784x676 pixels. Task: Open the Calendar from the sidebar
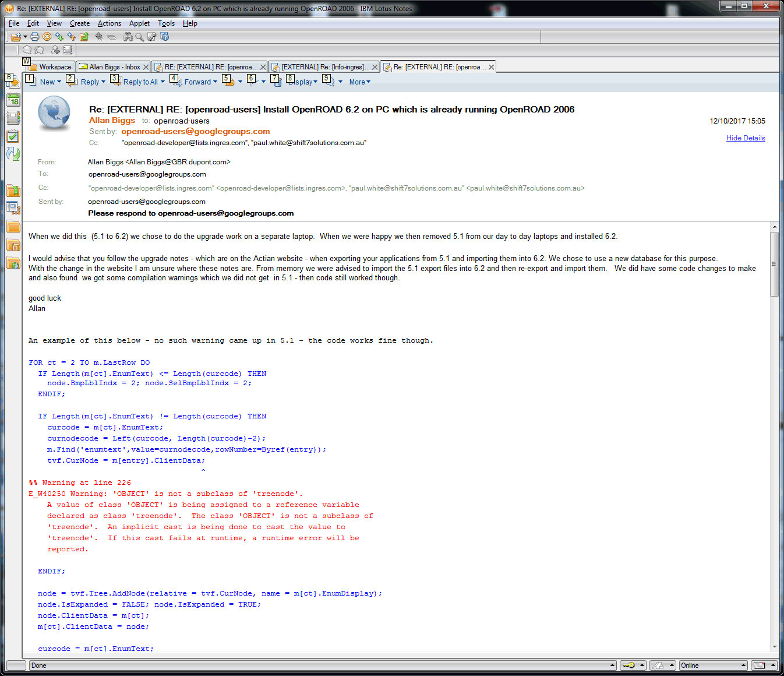(x=13, y=100)
